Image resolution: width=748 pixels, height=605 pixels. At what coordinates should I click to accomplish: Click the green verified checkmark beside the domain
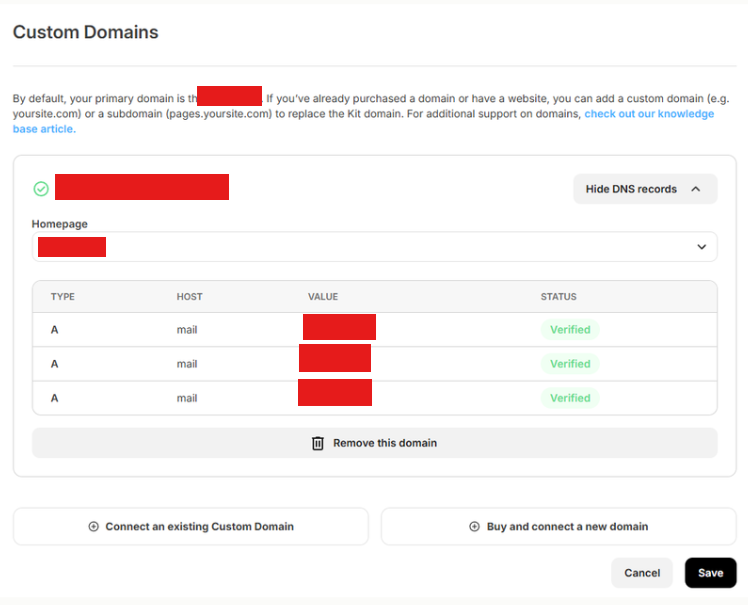coord(41,189)
